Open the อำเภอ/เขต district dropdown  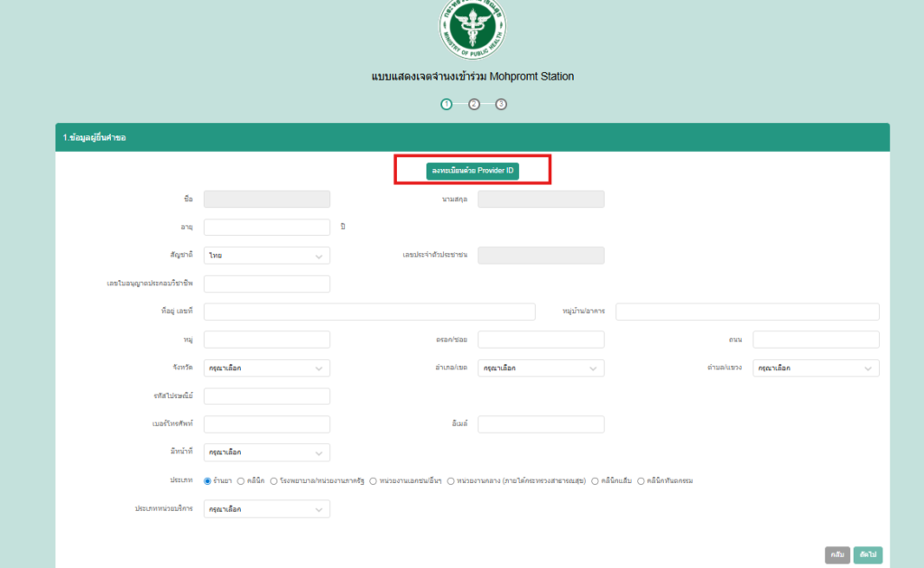coord(541,368)
